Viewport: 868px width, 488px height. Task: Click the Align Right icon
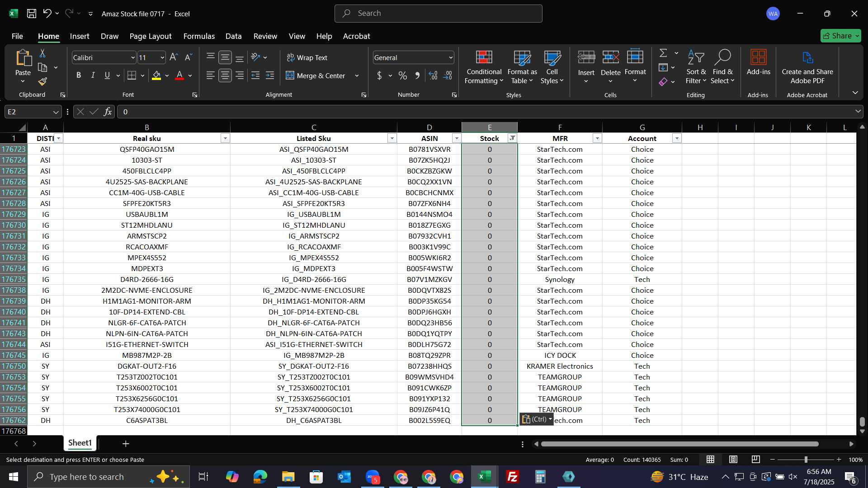tap(240, 75)
